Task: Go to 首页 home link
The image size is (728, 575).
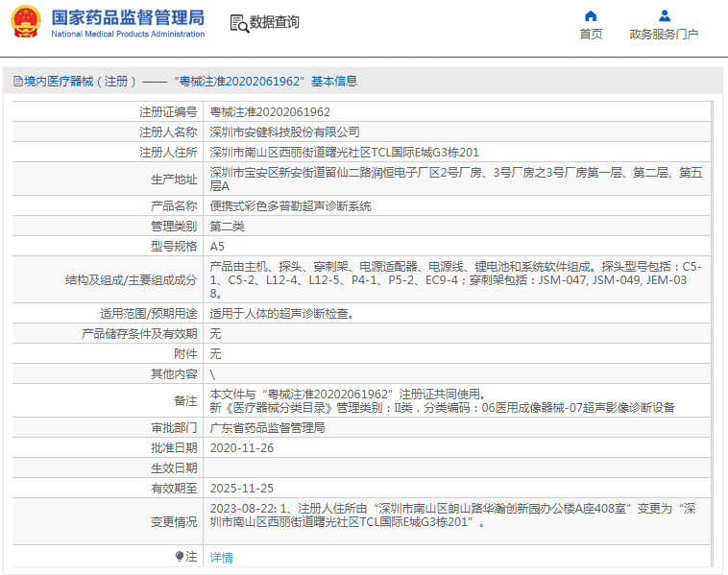Action: pos(591,35)
